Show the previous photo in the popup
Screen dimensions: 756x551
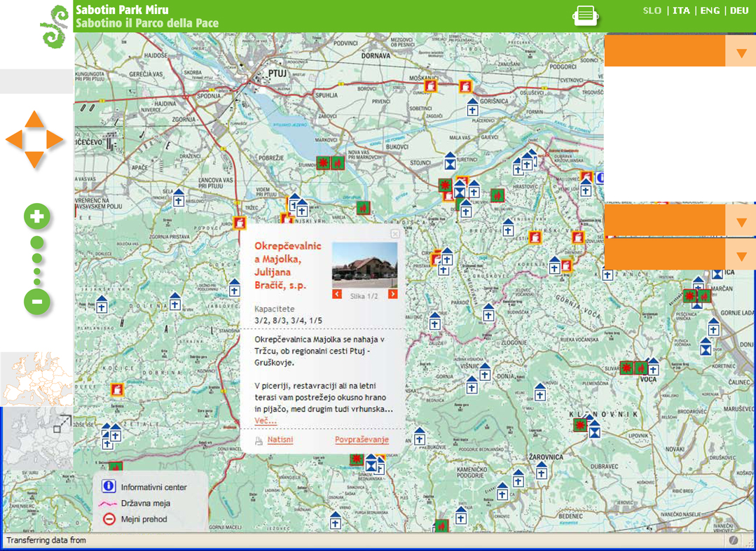point(337,294)
